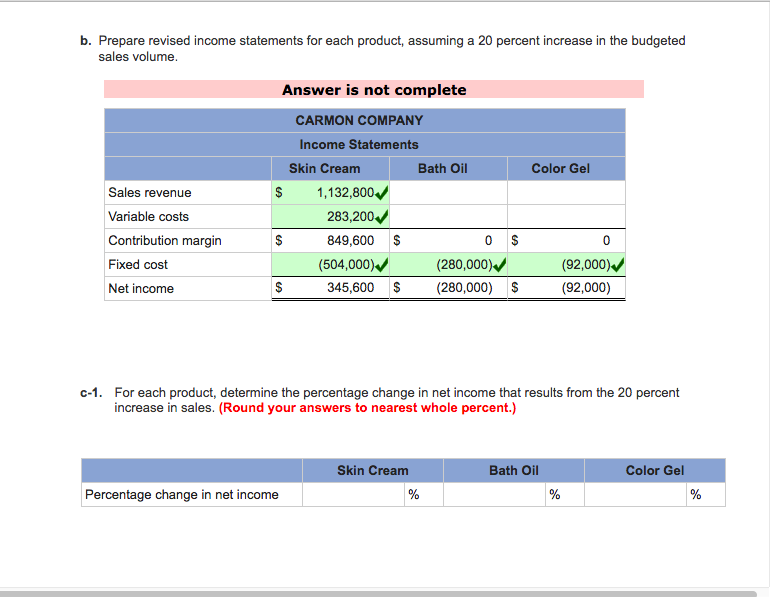Select Skin Cream sales revenue 1,132,800 cell
This screenshot has width=770, height=597.
(x=330, y=192)
